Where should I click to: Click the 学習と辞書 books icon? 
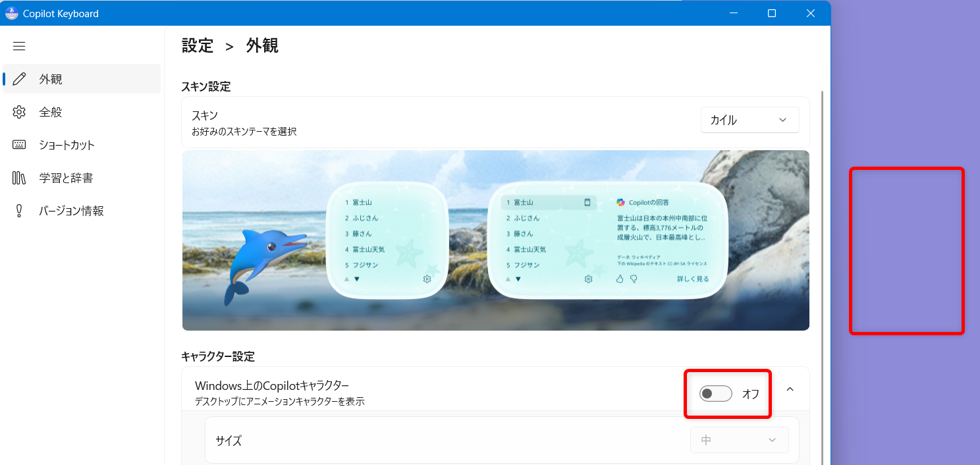coord(19,178)
